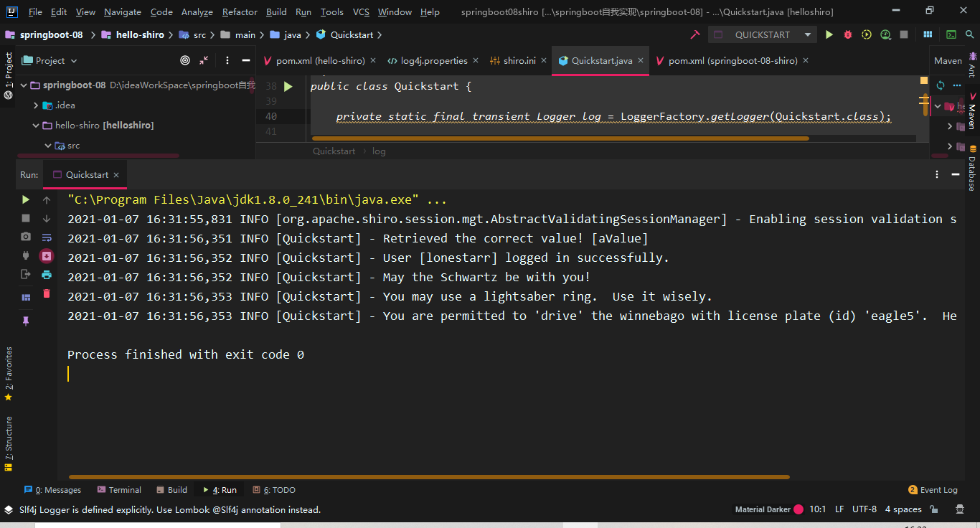Open the Build tool window
Image resolution: width=980 pixels, height=528 pixels.
171,490
